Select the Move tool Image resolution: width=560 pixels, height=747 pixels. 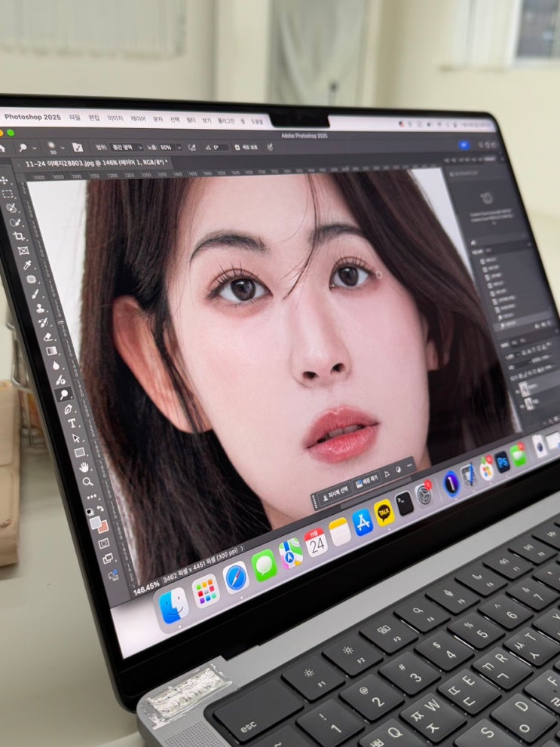5,180
